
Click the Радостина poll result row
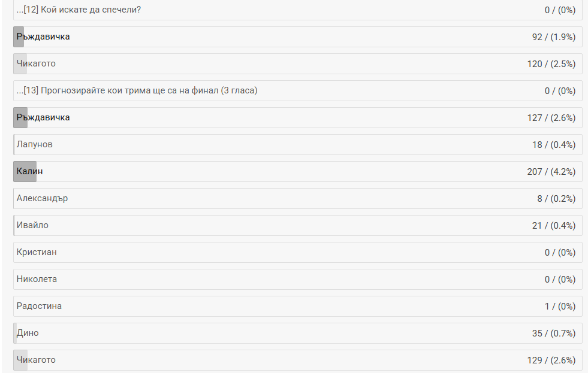point(297,307)
